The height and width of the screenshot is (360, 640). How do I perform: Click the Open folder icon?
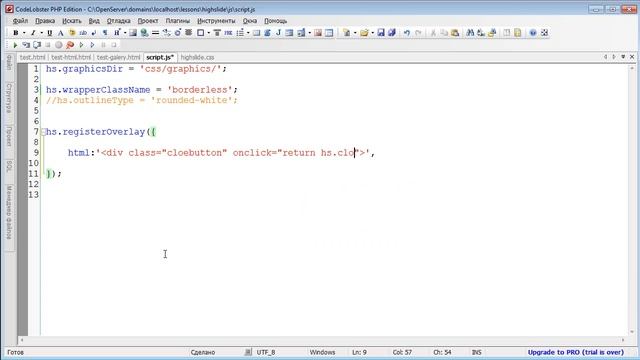coord(364,33)
